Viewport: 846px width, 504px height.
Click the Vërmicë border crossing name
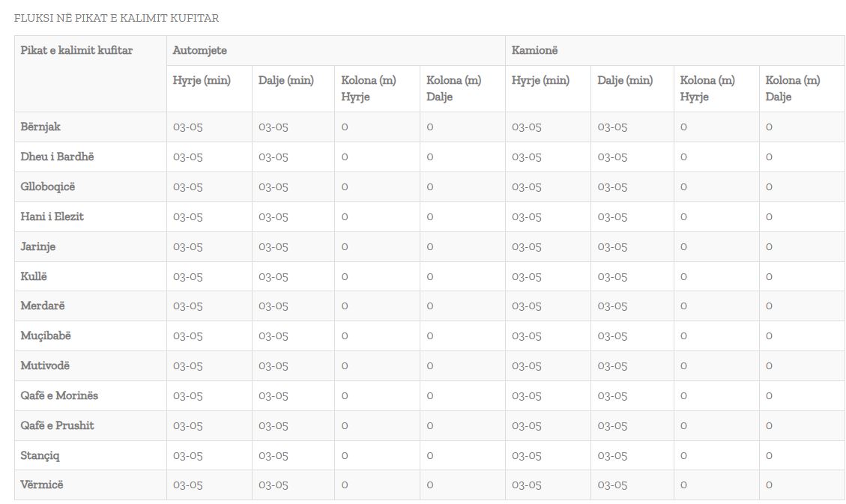point(42,485)
